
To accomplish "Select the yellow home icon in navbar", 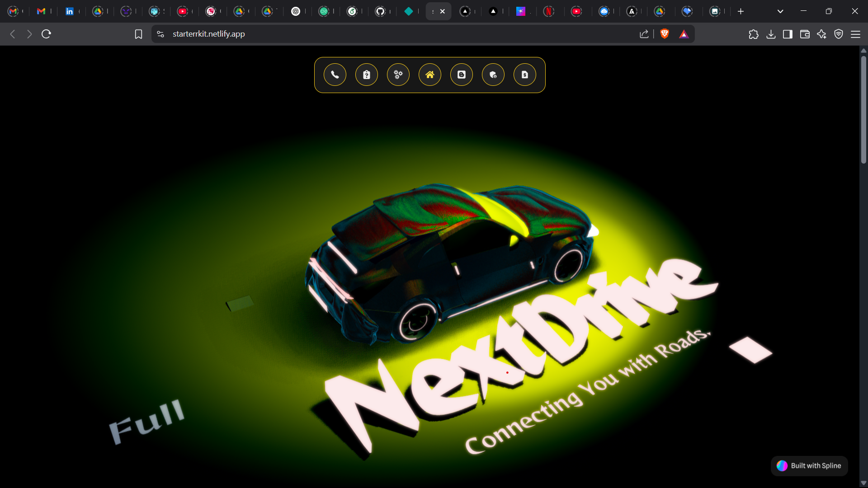I will click(430, 75).
